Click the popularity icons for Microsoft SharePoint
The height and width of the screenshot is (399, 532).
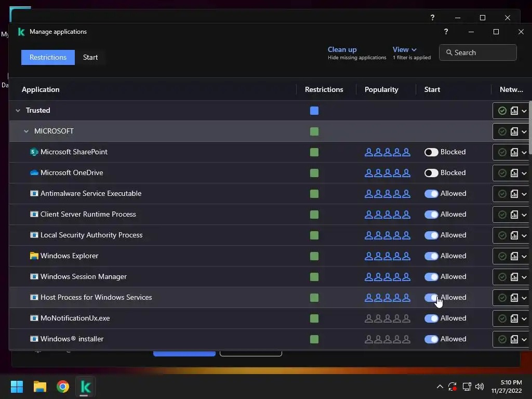click(388, 152)
